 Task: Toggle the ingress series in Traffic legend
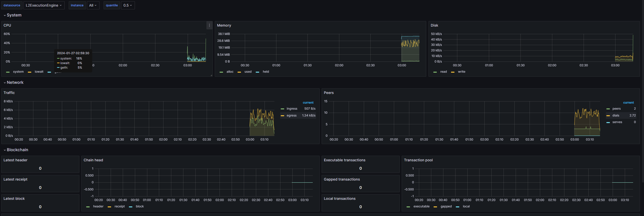[292, 109]
